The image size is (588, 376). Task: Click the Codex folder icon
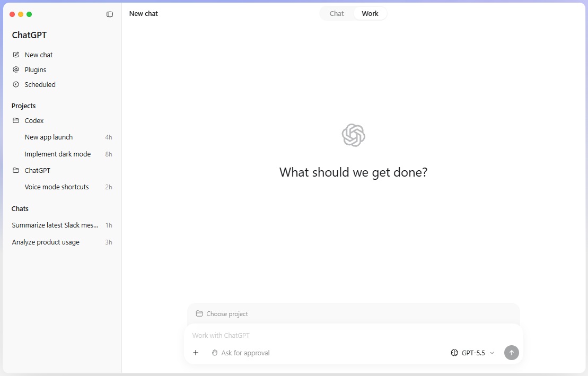point(16,120)
